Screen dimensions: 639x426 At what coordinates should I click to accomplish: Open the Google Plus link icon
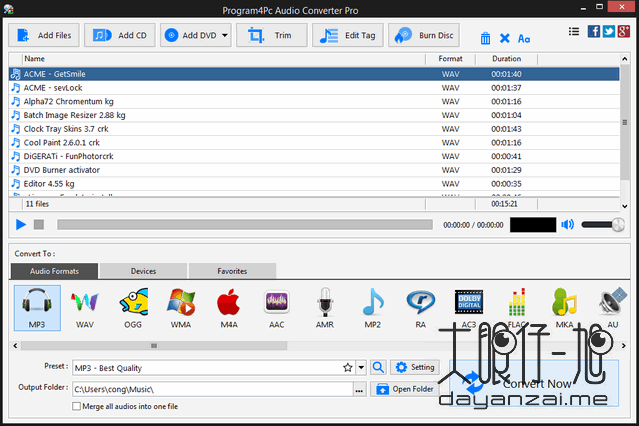pyautogui.click(x=624, y=31)
